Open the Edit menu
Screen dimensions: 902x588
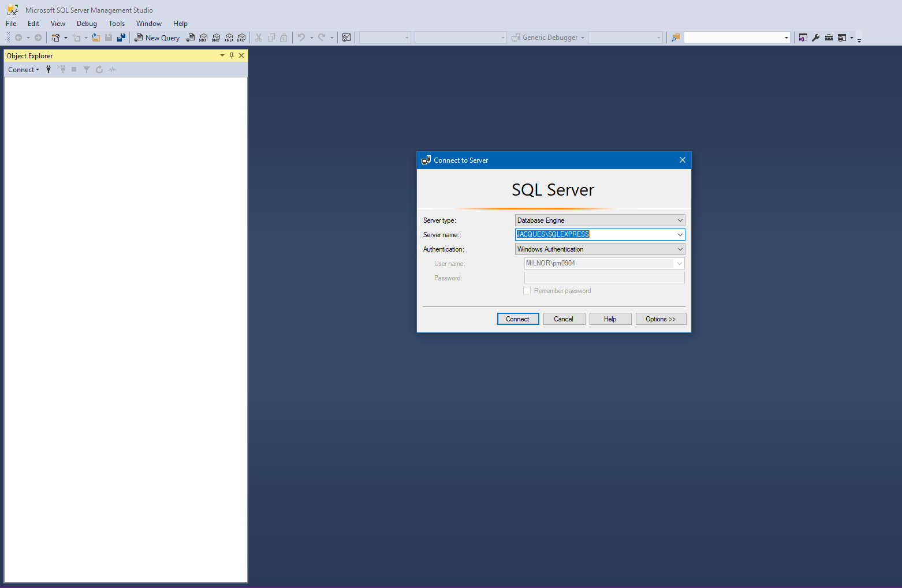[33, 24]
